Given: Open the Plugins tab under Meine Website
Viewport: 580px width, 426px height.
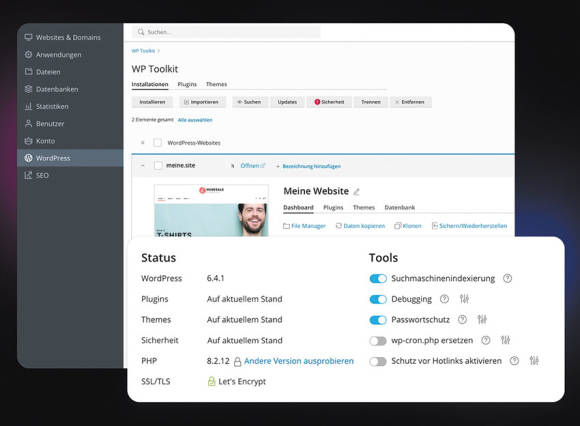Looking at the screenshot, I should [333, 207].
